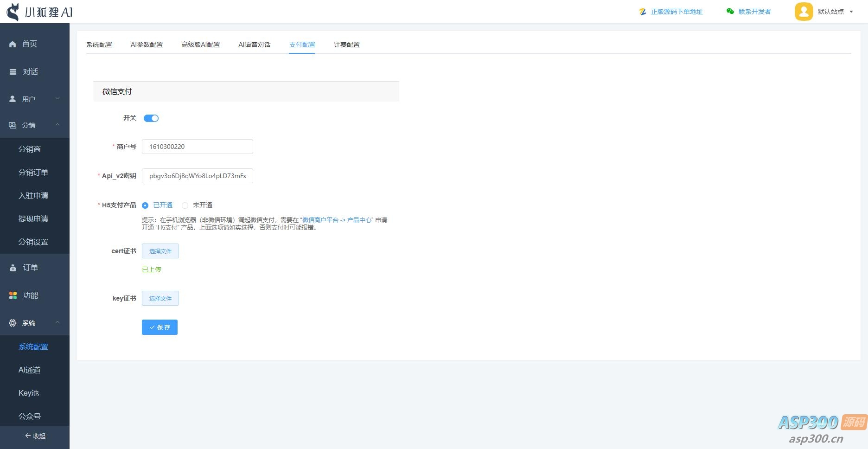Open the 功能 features icon
This screenshot has height=449, width=868.
coord(12,295)
